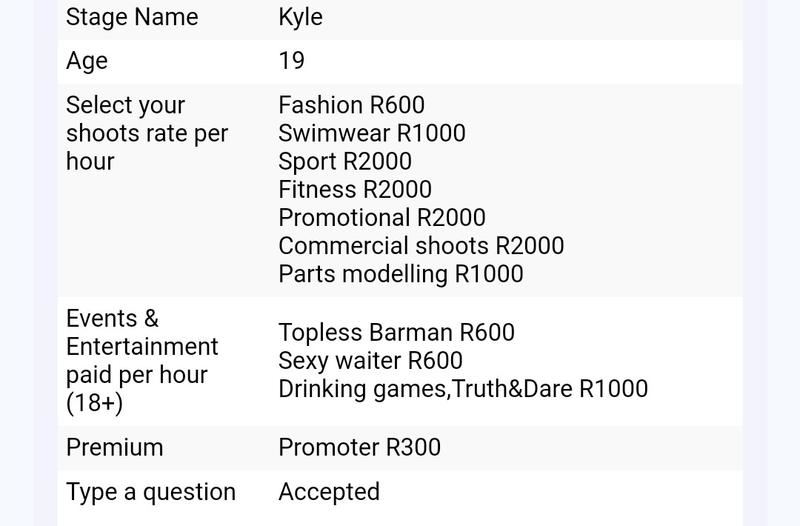Select the Fitness R2000 entry
The height and width of the screenshot is (526, 800).
click(355, 189)
